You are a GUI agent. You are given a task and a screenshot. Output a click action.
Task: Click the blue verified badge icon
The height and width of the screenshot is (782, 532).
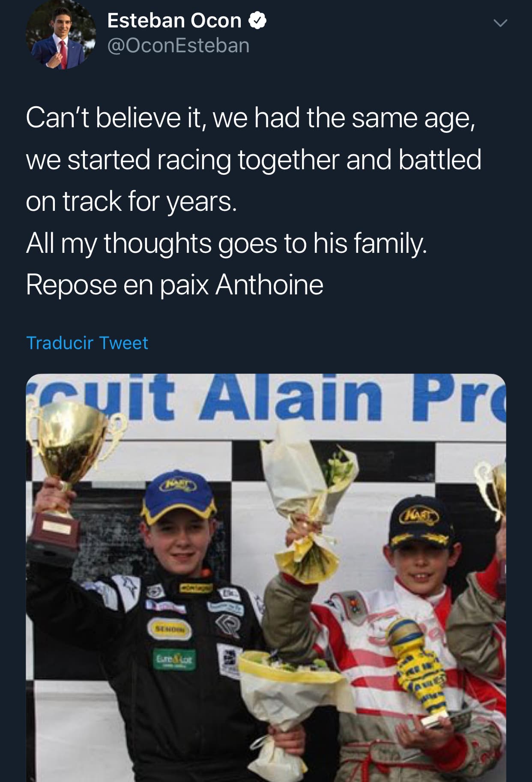257,21
